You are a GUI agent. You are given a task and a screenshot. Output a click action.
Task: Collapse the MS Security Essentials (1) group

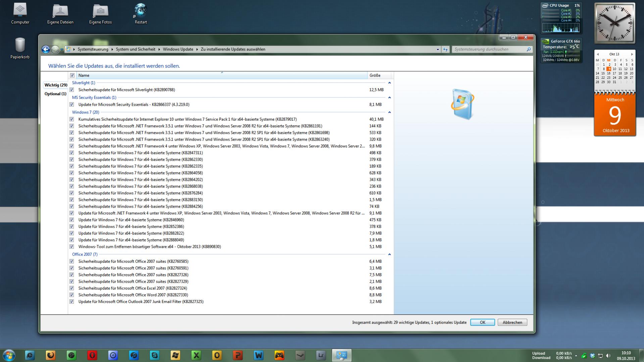point(389,98)
